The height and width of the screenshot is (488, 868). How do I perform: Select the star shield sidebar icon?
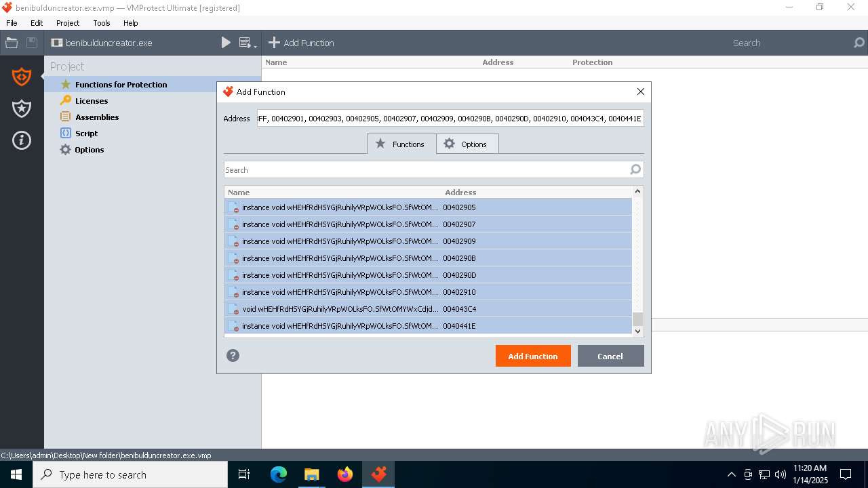coord(22,108)
